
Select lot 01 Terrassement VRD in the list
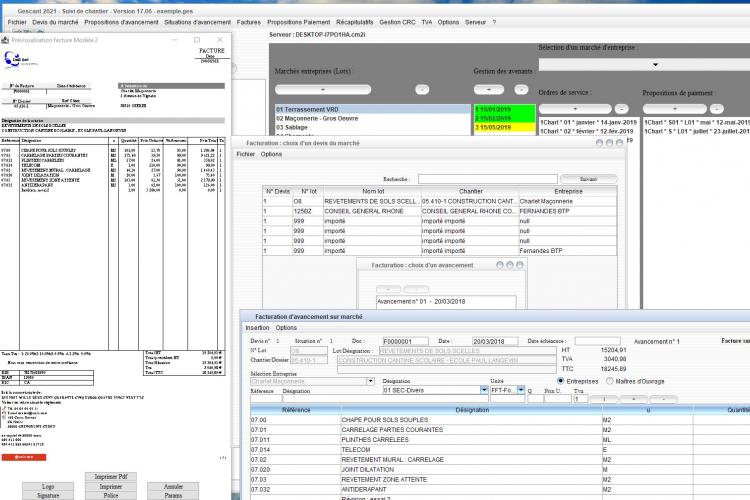[373, 110]
